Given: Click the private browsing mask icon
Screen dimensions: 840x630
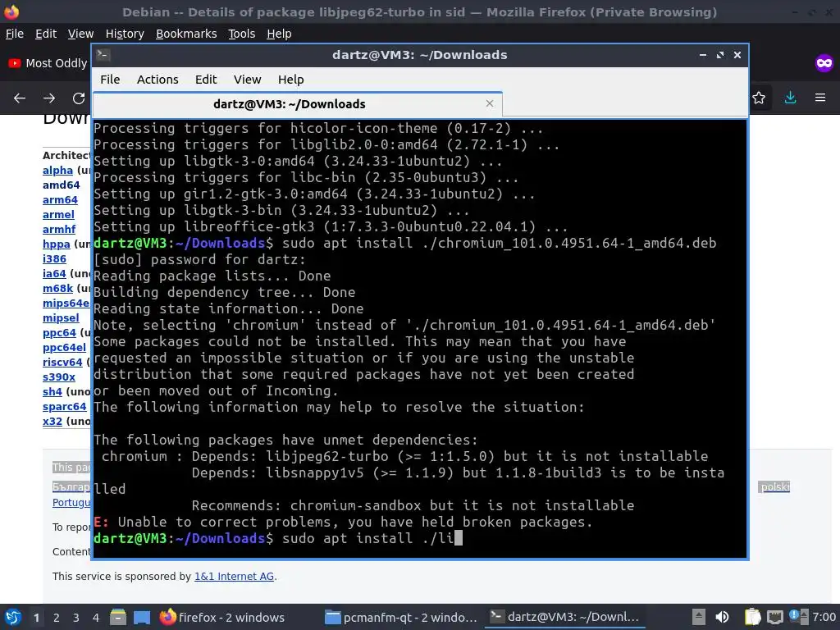Looking at the screenshot, I should 824,63.
